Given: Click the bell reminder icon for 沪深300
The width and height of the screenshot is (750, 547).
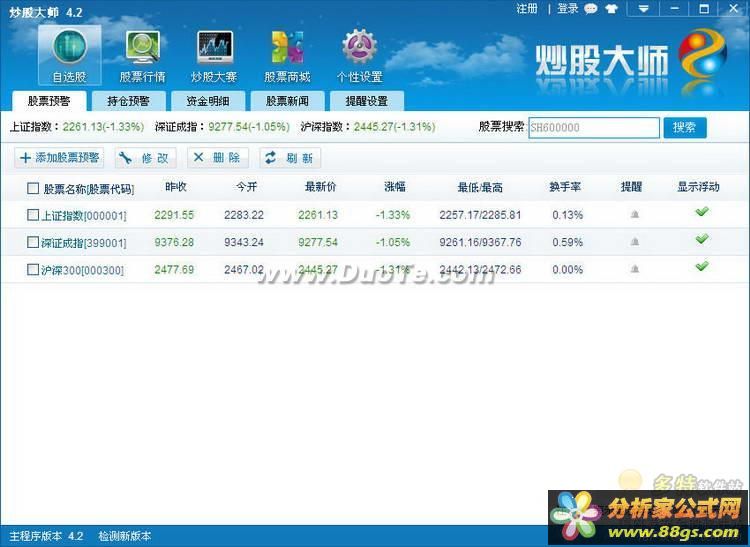Looking at the screenshot, I should pos(635,269).
